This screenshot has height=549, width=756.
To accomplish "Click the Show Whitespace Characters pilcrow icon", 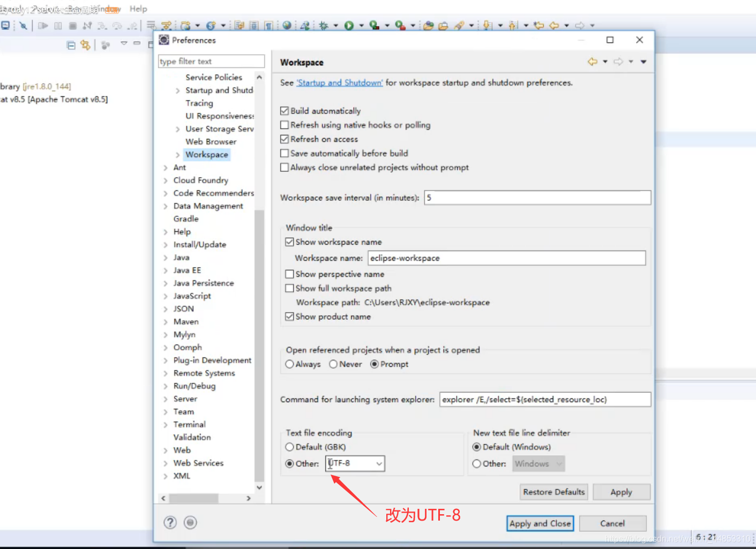I will (x=268, y=25).
